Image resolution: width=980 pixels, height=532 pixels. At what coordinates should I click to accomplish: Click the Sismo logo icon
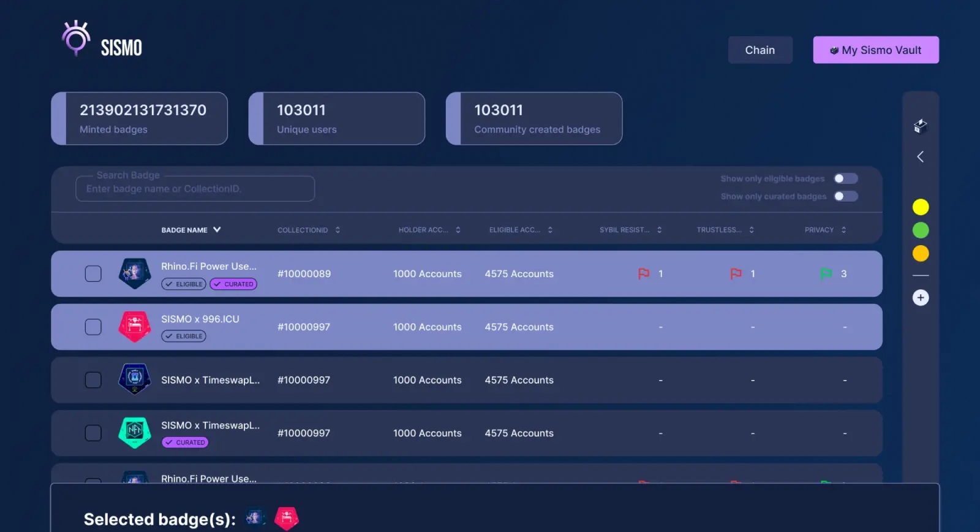click(77, 39)
